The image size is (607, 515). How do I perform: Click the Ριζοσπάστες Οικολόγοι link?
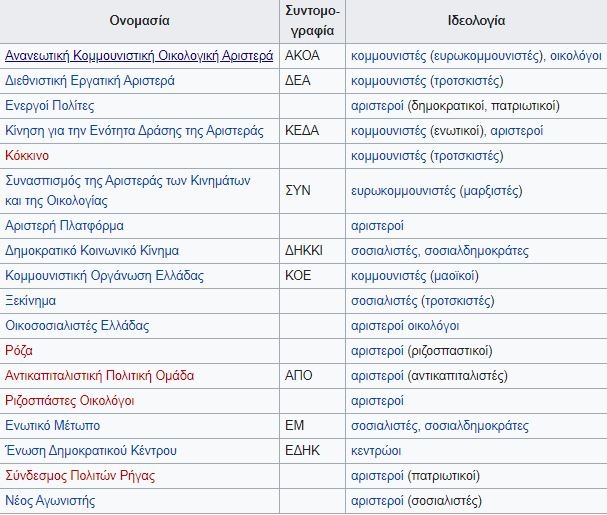(70, 400)
